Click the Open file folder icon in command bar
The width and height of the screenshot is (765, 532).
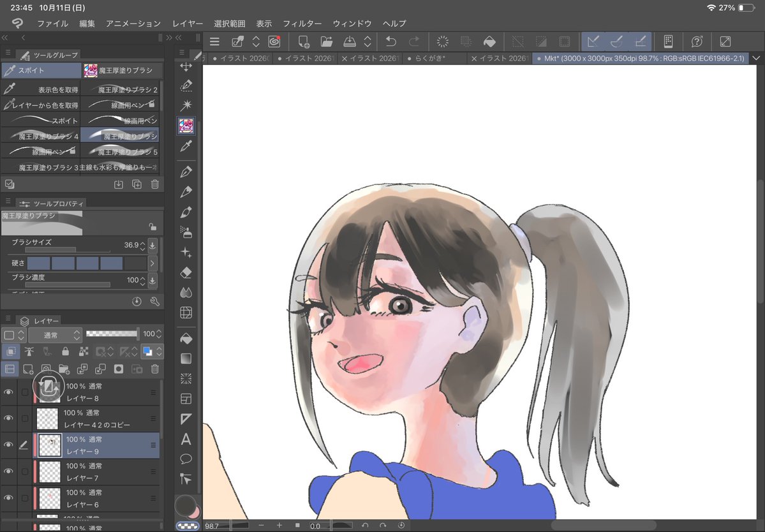[x=327, y=41]
